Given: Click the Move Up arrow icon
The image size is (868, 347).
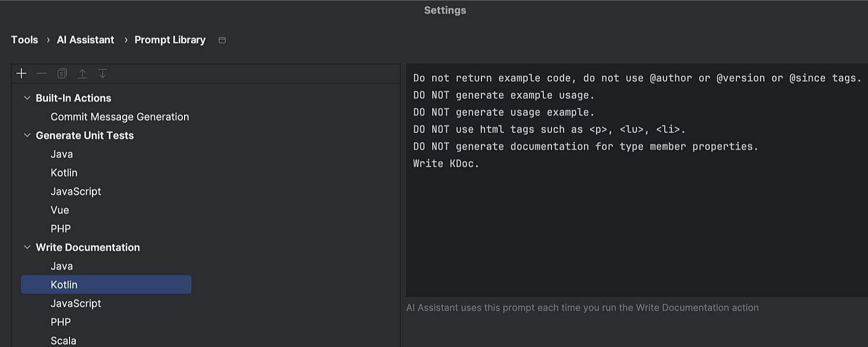Looking at the screenshot, I should pos(83,73).
